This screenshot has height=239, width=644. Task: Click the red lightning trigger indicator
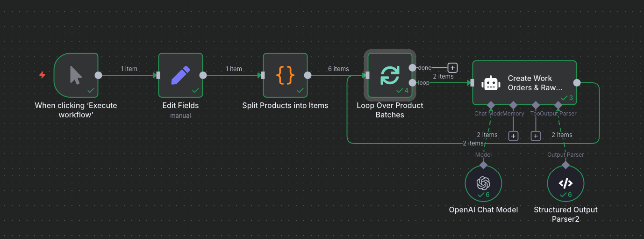coord(43,75)
